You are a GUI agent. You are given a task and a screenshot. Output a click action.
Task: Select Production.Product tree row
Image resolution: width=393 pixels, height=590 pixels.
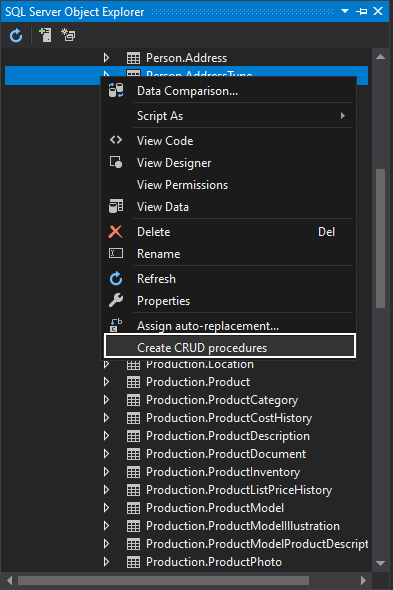pos(186,382)
